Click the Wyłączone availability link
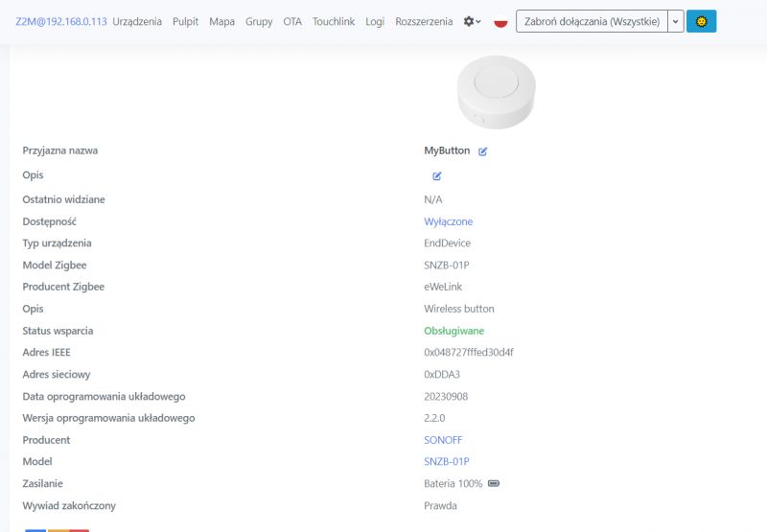 tap(448, 221)
